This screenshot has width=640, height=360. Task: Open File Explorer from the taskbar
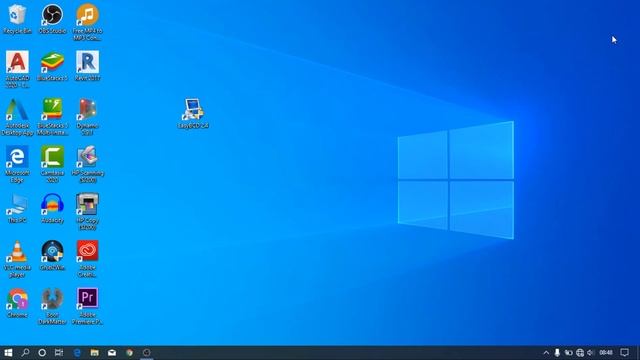pyautogui.click(x=94, y=353)
